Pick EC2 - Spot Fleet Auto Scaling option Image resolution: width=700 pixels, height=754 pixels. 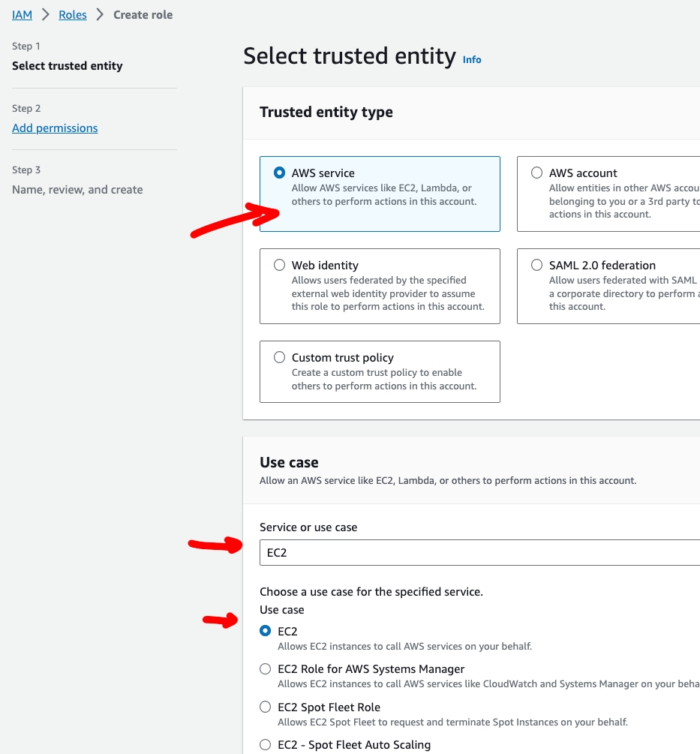pos(266,745)
